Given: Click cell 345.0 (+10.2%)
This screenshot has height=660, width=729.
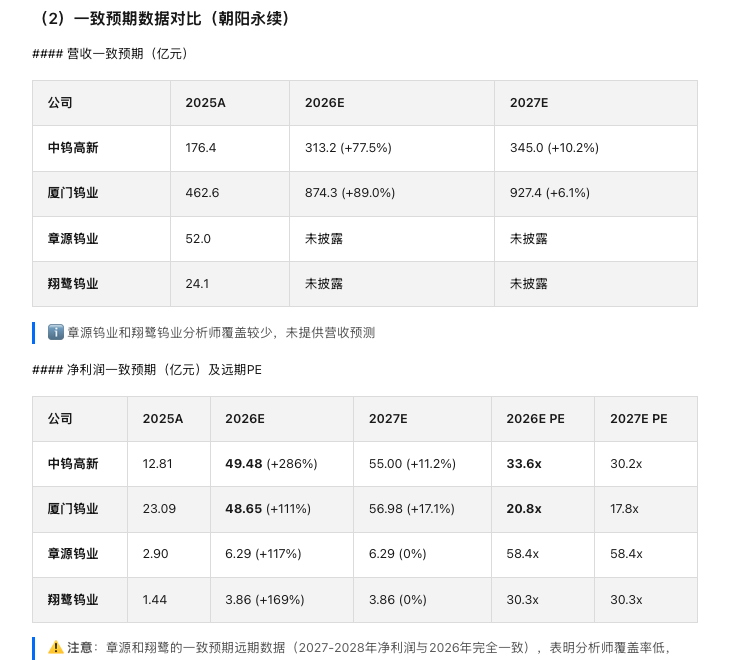Looking at the screenshot, I should (554, 148).
